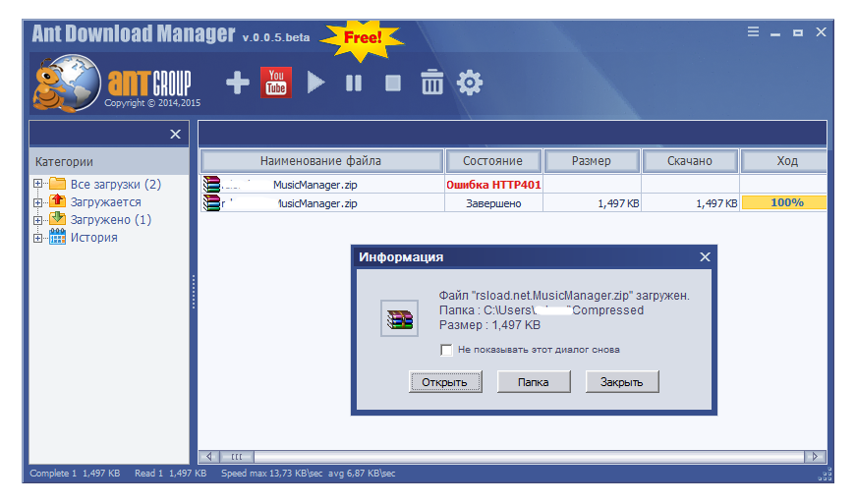The height and width of the screenshot is (504, 856).
Task: Sort by Ход column header
Action: point(783,161)
